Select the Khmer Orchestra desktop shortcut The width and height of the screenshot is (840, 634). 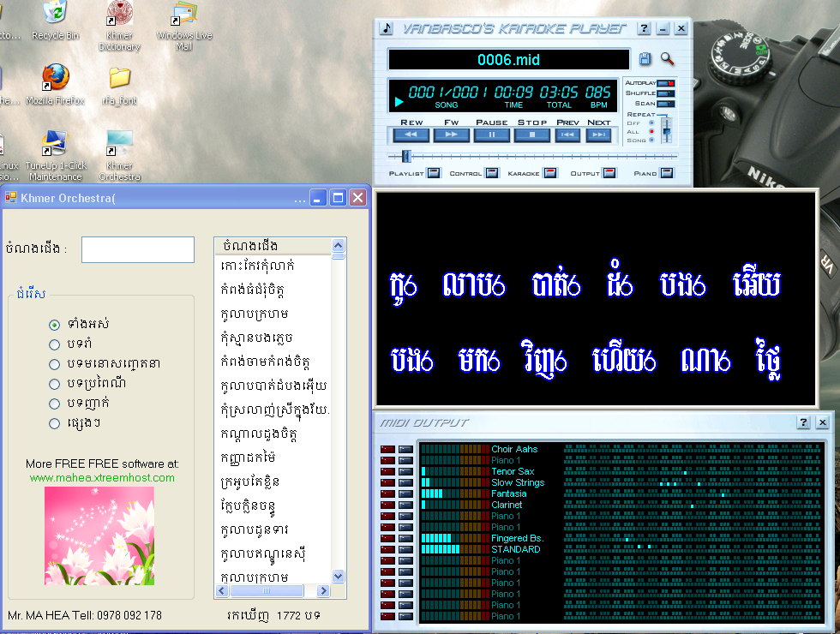[119, 155]
